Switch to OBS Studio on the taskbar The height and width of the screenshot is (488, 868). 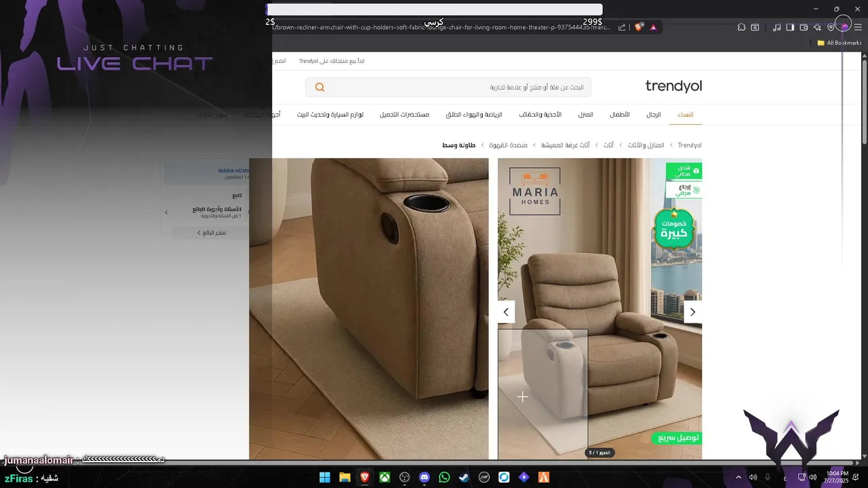[405, 477]
